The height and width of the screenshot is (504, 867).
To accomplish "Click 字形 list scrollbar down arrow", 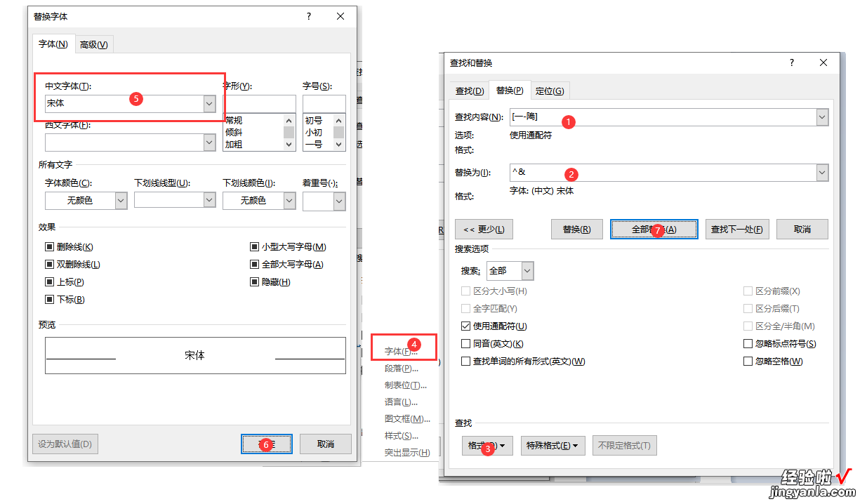I will (x=289, y=145).
